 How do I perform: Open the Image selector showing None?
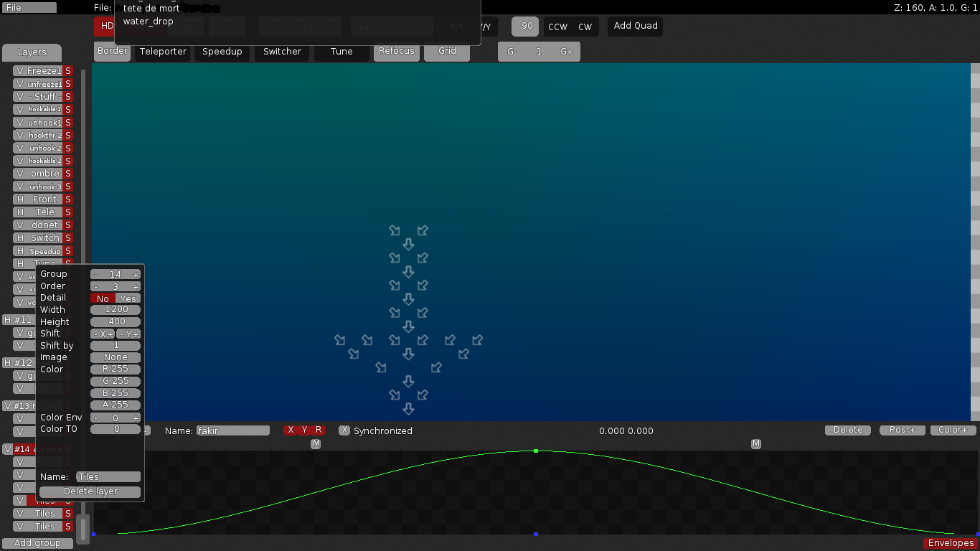(x=115, y=357)
